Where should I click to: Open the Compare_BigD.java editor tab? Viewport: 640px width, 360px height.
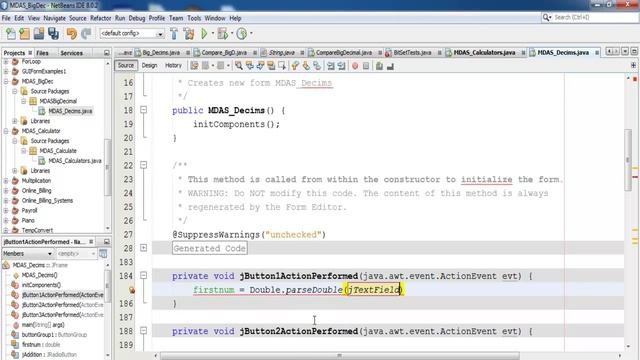pyautogui.click(x=224, y=53)
